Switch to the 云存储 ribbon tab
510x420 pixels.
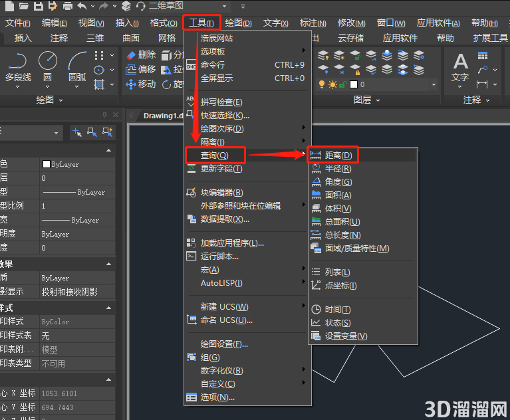click(x=350, y=38)
